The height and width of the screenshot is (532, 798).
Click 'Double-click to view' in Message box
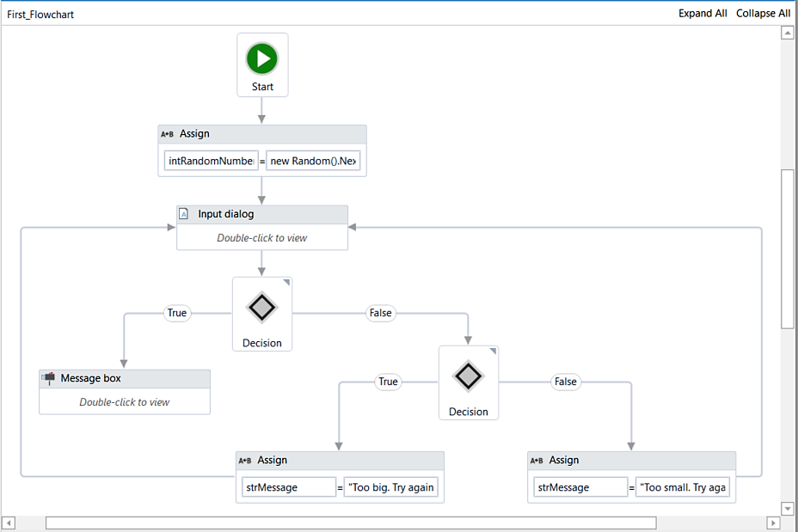pos(124,402)
